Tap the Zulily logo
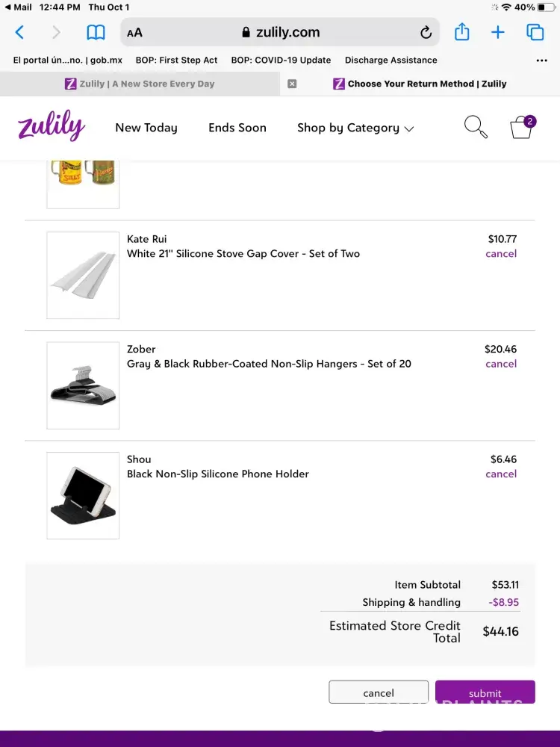The height and width of the screenshot is (747, 560). pos(51,127)
